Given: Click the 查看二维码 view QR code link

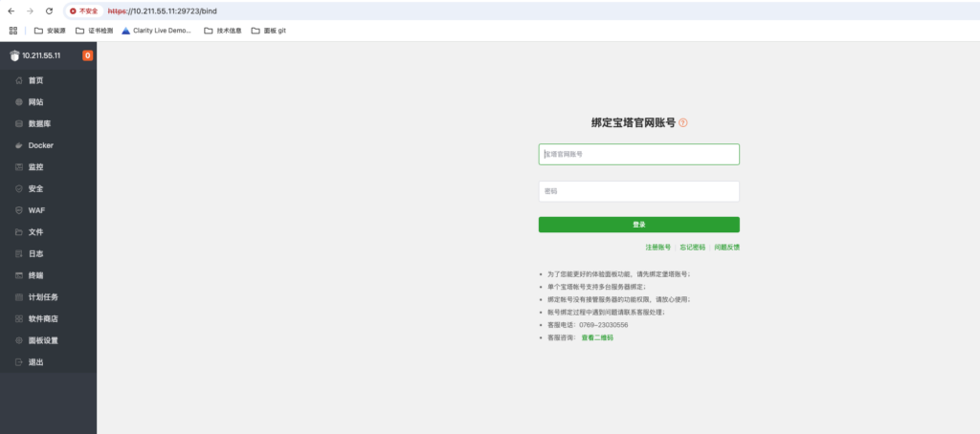Looking at the screenshot, I should tap(597, 338).
